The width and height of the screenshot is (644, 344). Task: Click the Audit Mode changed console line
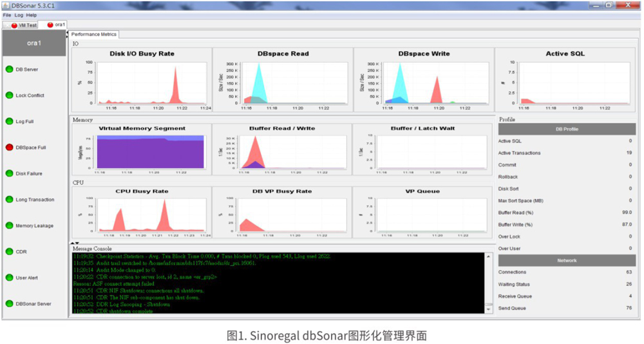click(115, 270)
